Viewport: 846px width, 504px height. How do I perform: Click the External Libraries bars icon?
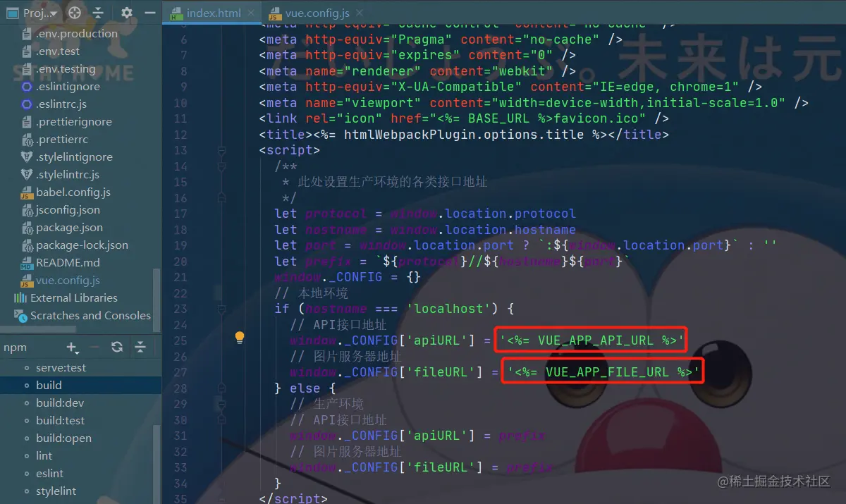20,298
